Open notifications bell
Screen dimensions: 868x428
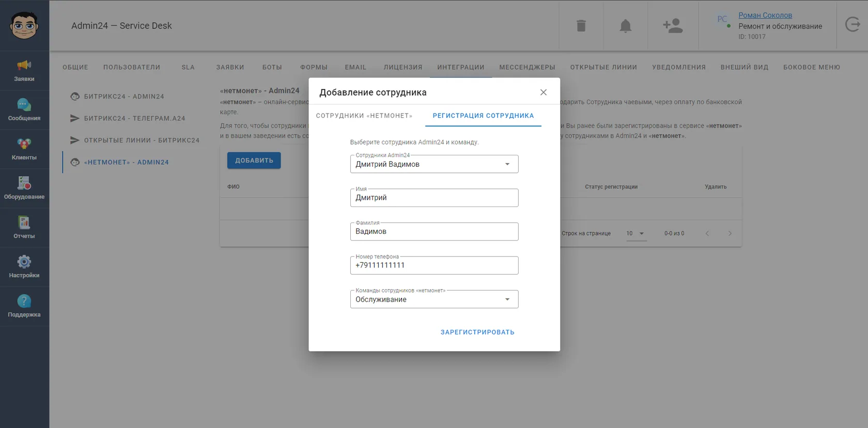[625, 25]
